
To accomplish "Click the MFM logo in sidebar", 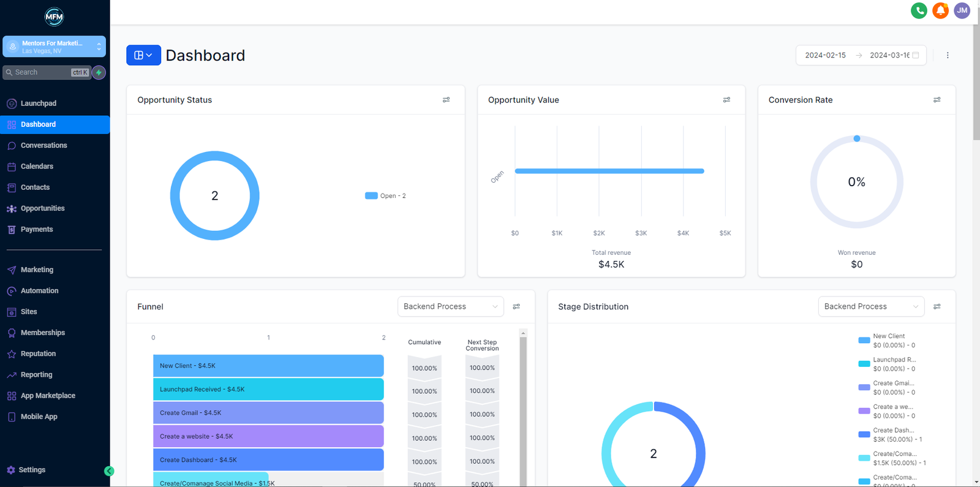I will coord(54,17).
